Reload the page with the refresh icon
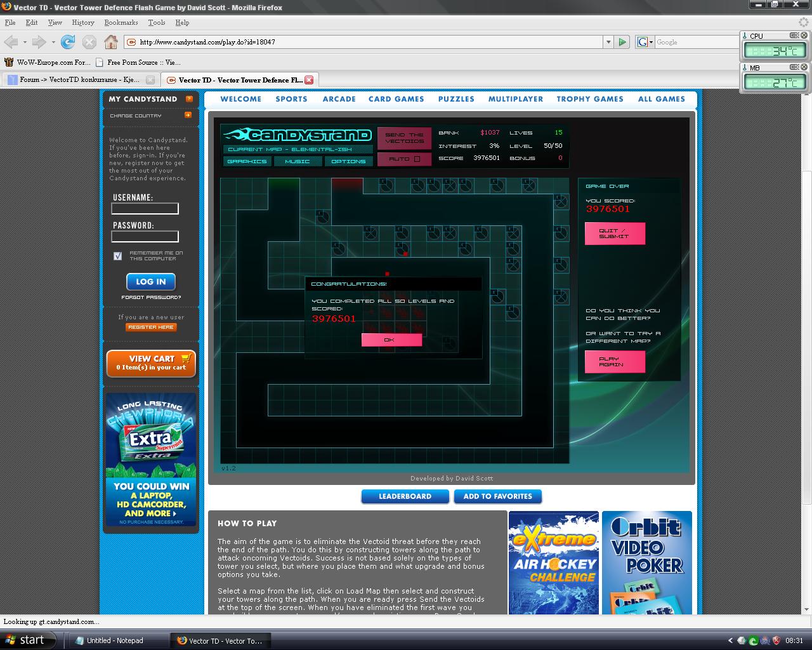This screenshot has height=650, width=812. 68,42
